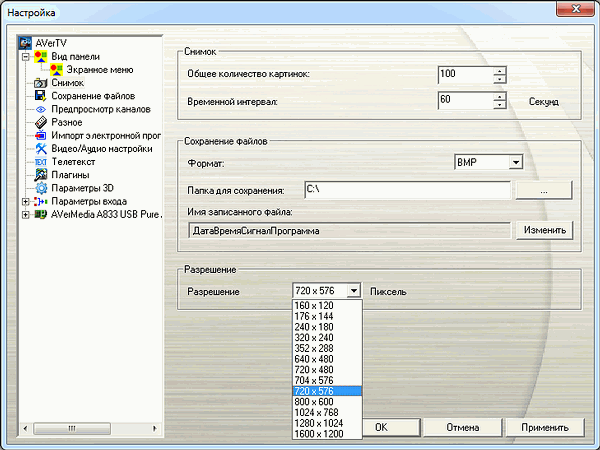Open Видео/Аудио настройки in the tree

(x=102, y=148)
